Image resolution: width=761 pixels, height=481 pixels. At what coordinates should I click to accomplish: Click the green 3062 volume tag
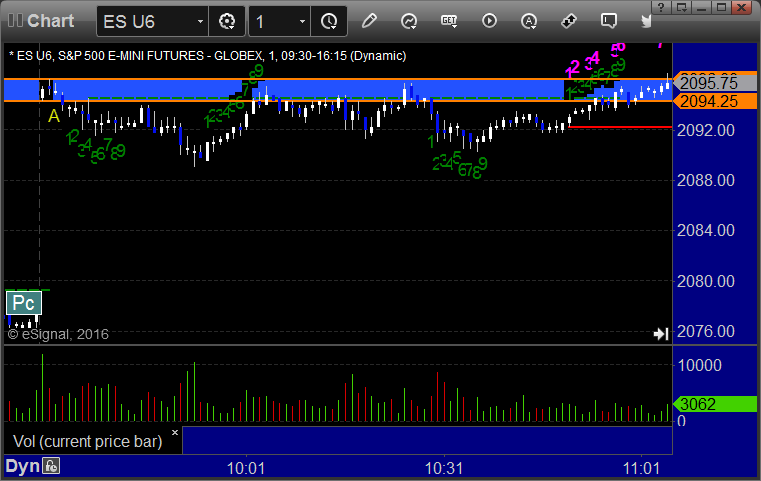tap(715, 404)
